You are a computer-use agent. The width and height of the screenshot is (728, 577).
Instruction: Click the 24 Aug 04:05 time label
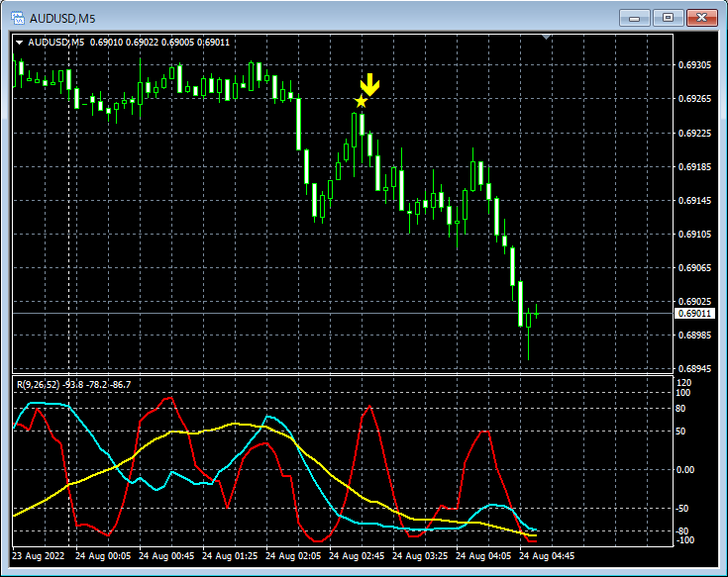[x=483, y=555]
